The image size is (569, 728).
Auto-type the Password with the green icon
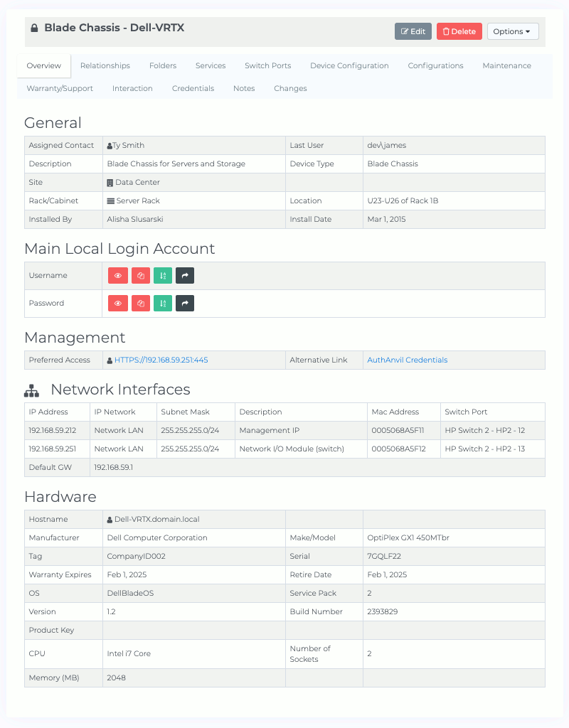[162, 303]
